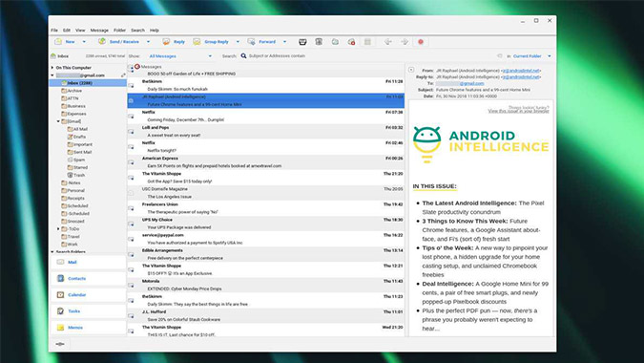Screen dimensions: 644x363
Task: Open the Edit menu
Action: click(x=67, y=30)
